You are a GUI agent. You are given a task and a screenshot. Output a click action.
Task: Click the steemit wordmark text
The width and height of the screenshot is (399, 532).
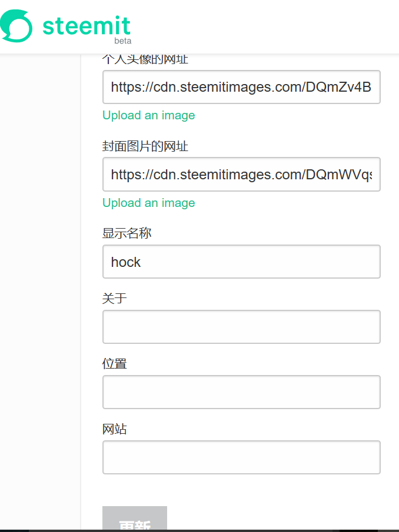tap(86, 25)
